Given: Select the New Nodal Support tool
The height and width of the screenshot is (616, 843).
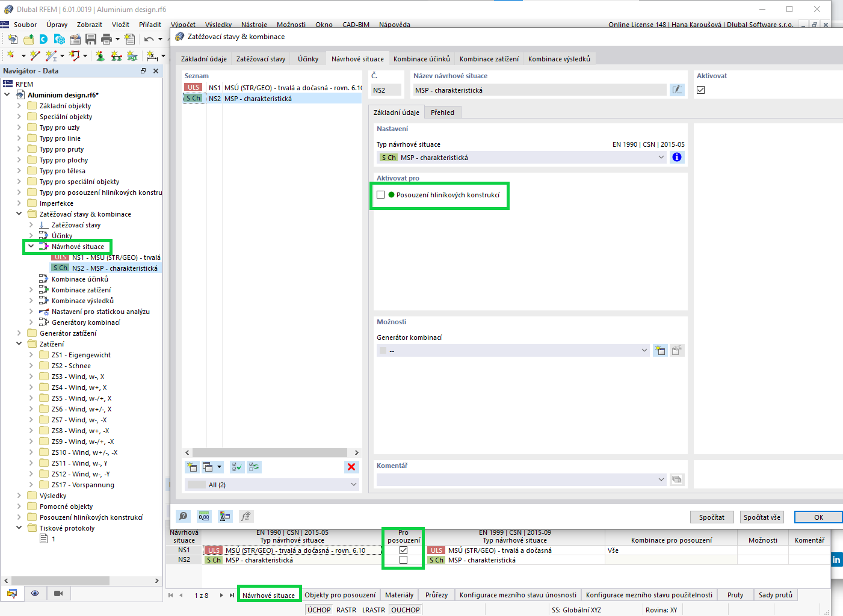Looking at the screenshot, I should click(100, 55).
